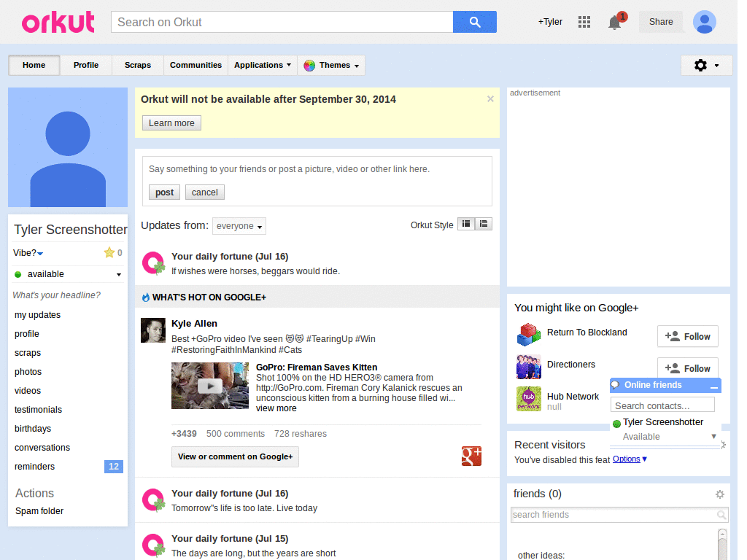Click the status update text box
The height and width of the screenshot is (560, 747).
click(317, 169)
